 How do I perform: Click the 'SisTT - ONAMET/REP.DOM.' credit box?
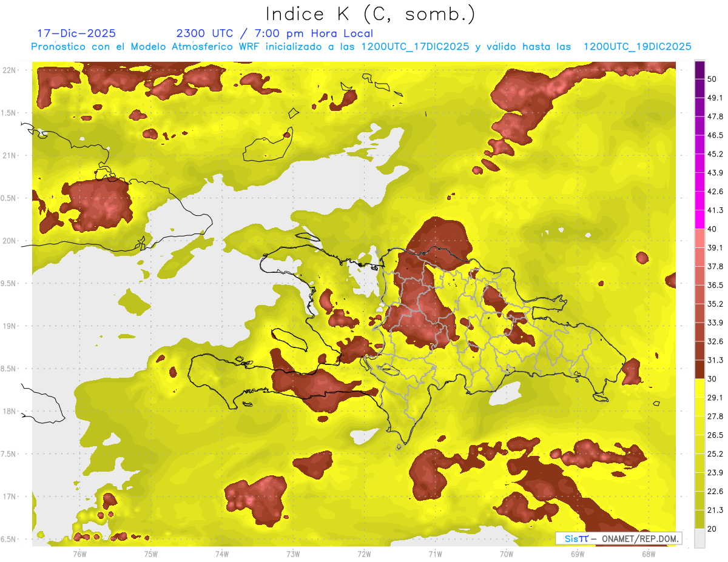619,538
